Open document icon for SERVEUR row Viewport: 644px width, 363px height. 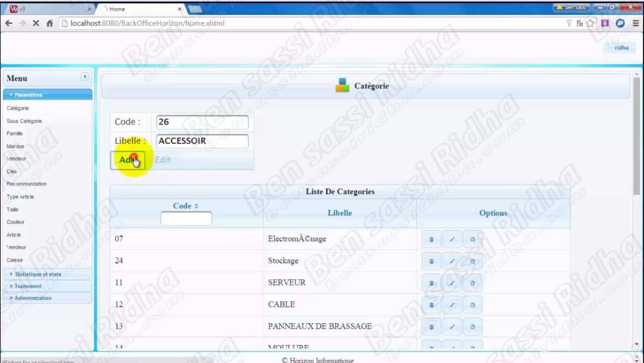473,283
